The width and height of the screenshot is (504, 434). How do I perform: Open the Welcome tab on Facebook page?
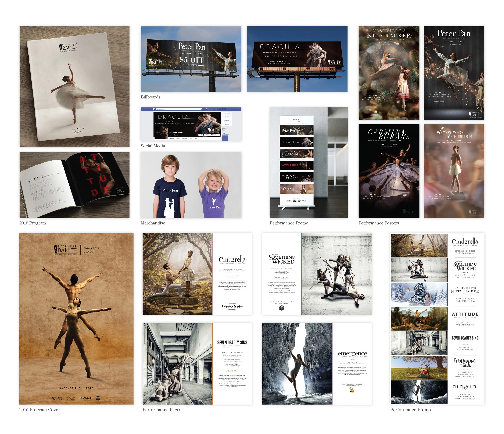click(x=185, y=139)
